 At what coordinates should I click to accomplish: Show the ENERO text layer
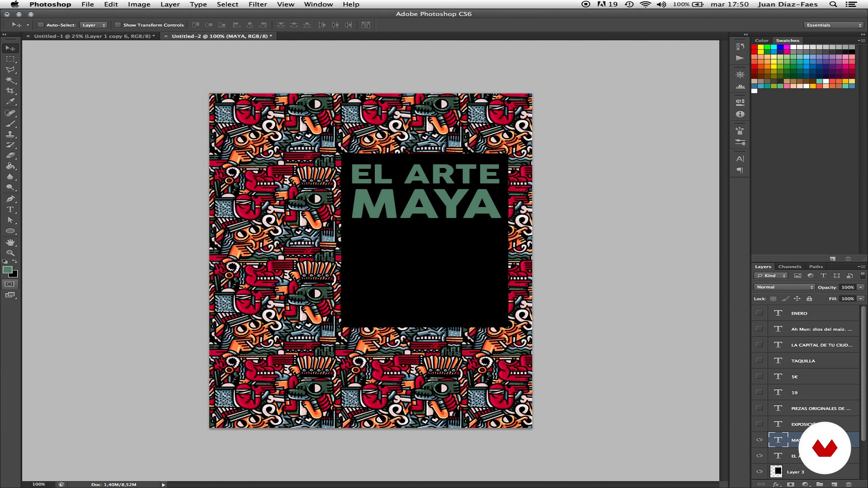point(759,313)
